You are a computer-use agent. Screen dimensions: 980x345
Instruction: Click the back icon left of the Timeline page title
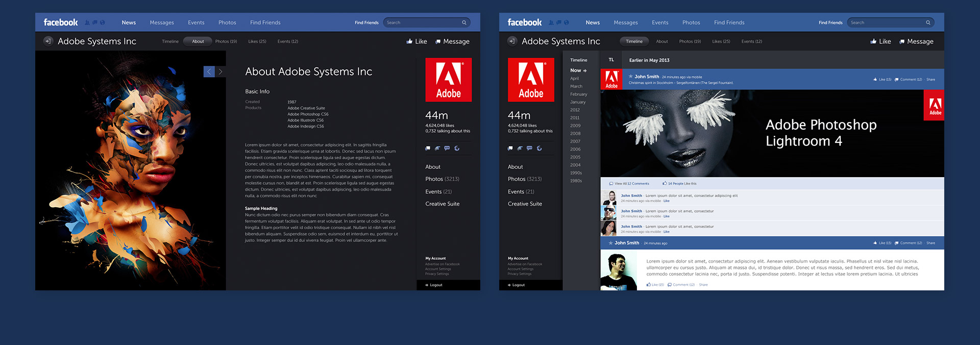tap(512, 41)
